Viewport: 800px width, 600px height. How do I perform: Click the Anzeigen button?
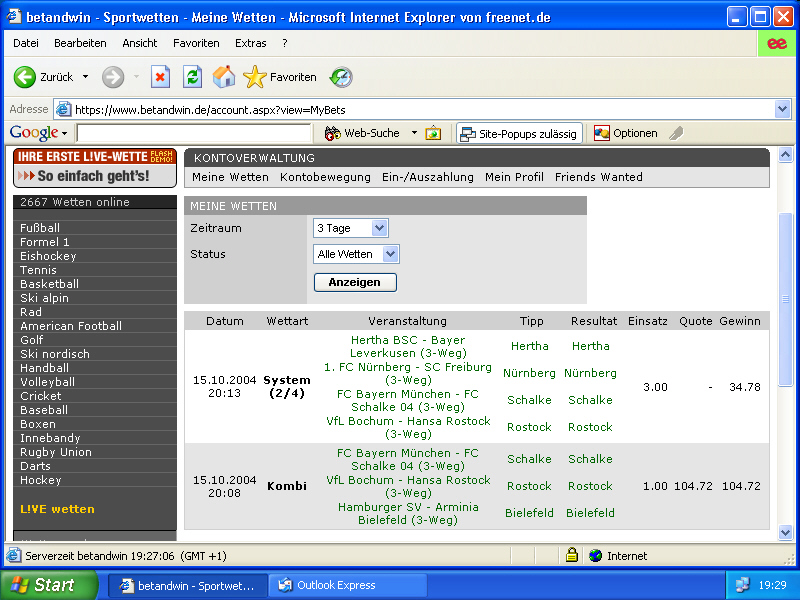[x=355, y=283]
